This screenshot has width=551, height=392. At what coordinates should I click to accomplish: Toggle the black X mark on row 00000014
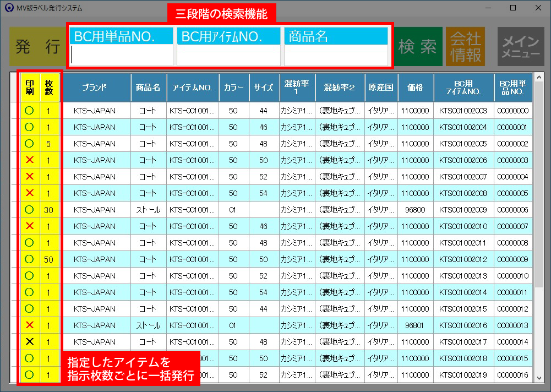(x=30, y=342)
